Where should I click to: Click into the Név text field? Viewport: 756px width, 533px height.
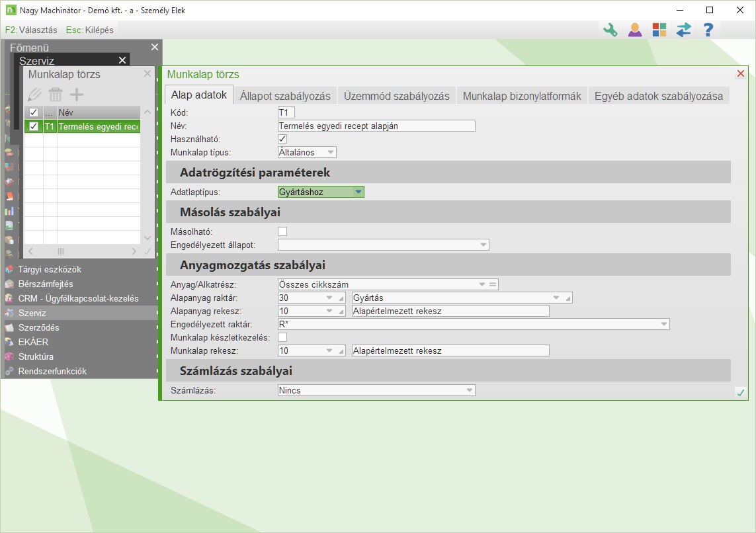tap(376, 126)
